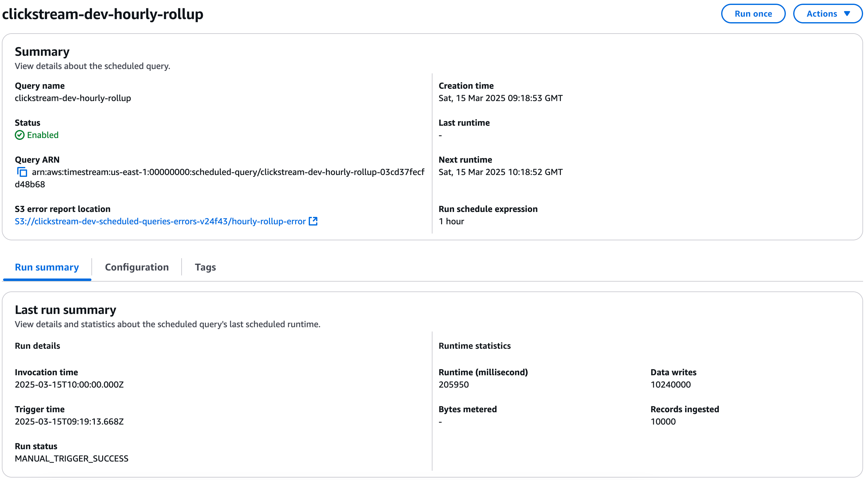
Task: Click the Query ARN text value
Action: [x=220, y=178]
